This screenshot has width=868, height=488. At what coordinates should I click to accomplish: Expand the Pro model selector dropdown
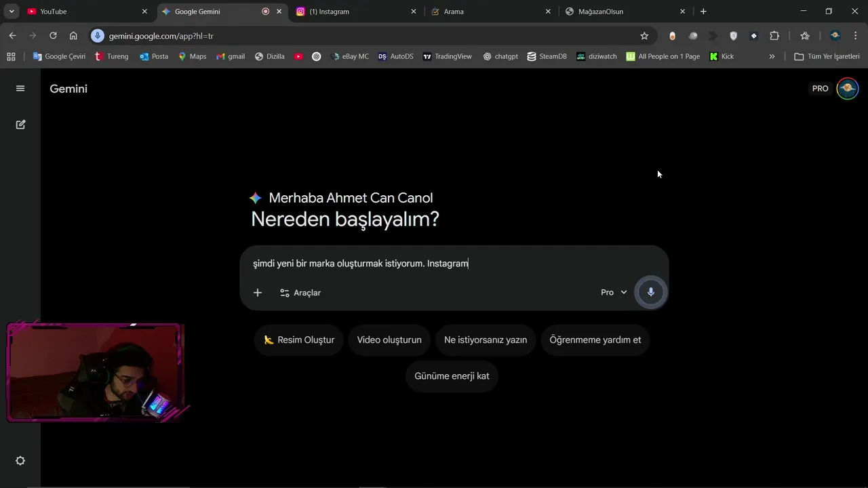tap(614, 292)
